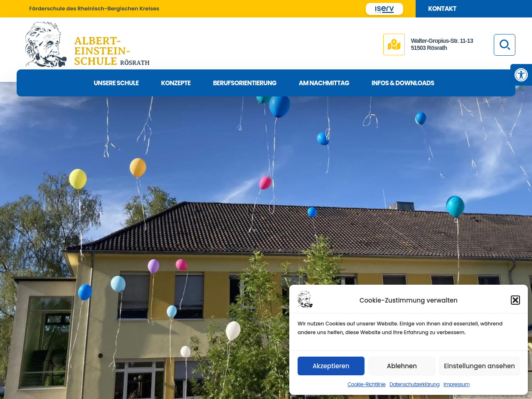The height and width of the screenshot is (399, 532).
Task: Open the Konzepte menu
Action: tap(176, 83)
